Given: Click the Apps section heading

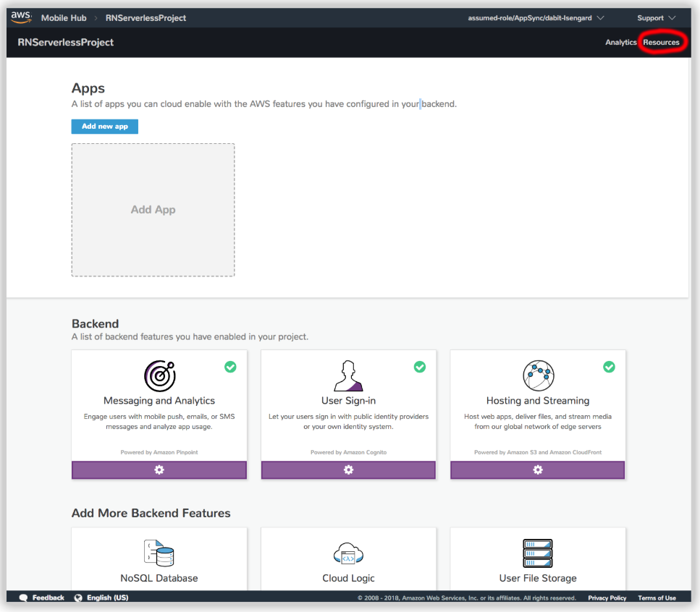Looking at the screenshot, I should coord(88,88).
